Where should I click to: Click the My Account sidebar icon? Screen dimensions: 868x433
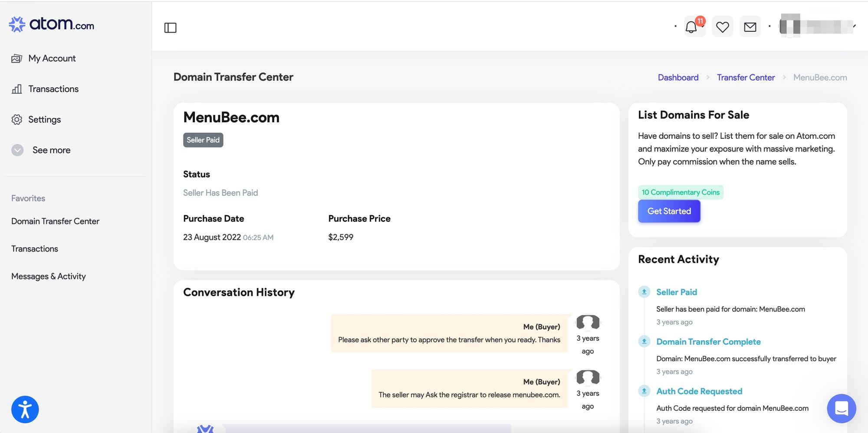click(x=16, y=59)
